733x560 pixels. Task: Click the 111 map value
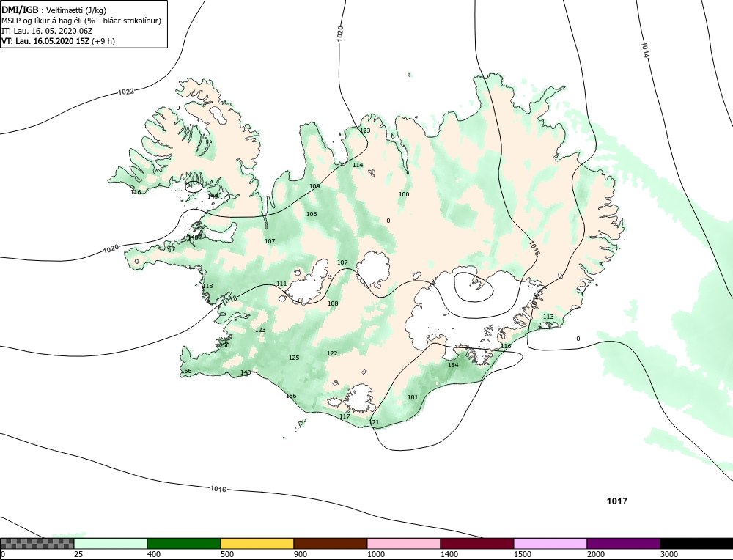pos(281,284)
